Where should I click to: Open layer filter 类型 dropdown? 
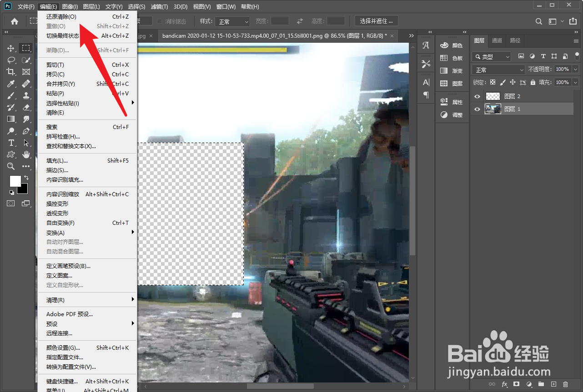tap(492, 57)
